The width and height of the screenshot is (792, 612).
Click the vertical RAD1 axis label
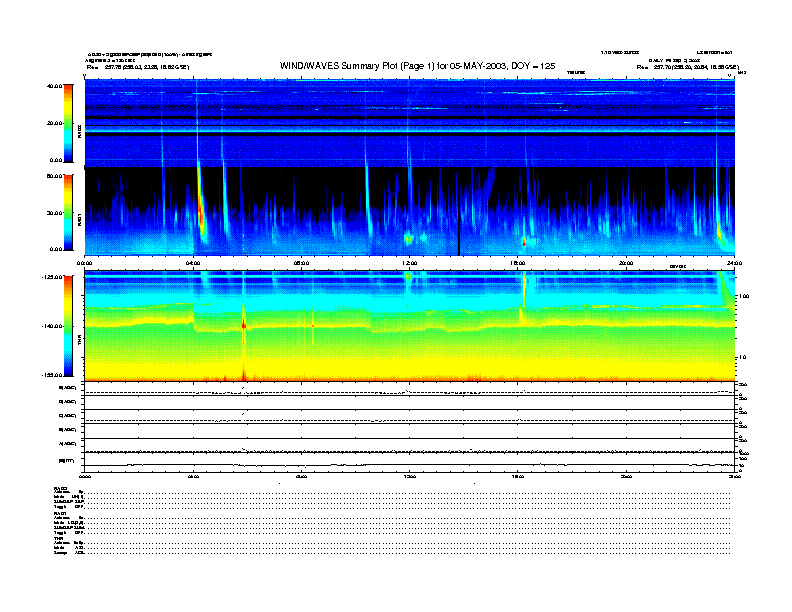point(79,219)
